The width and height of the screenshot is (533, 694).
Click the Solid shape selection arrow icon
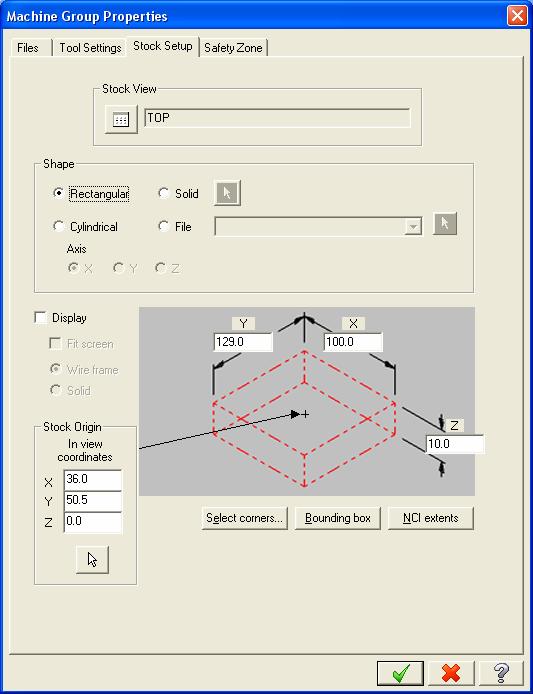[227, 193]
